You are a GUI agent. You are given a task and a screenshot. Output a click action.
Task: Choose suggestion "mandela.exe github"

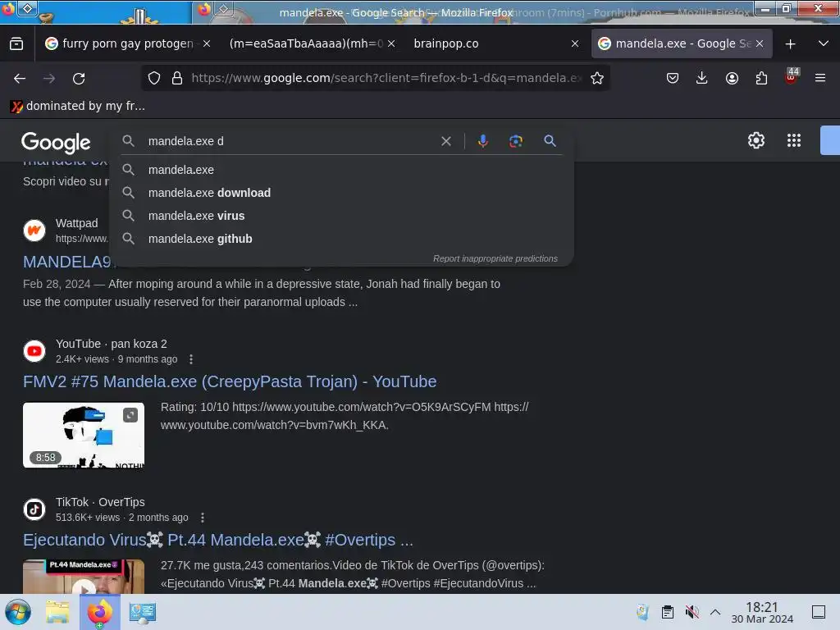click(x=342, y=239)
